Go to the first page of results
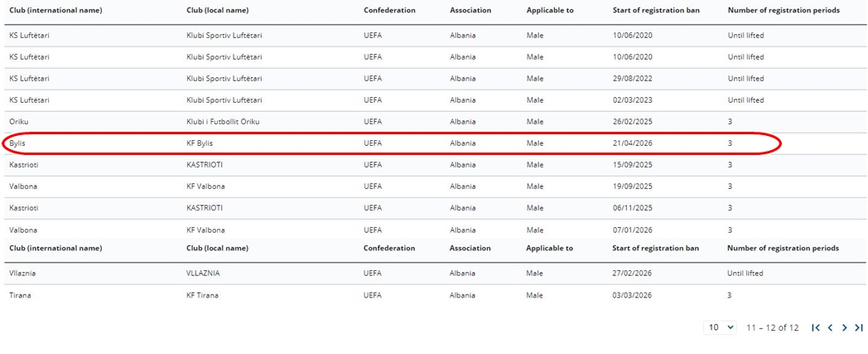868x354 pixels. 816,327
